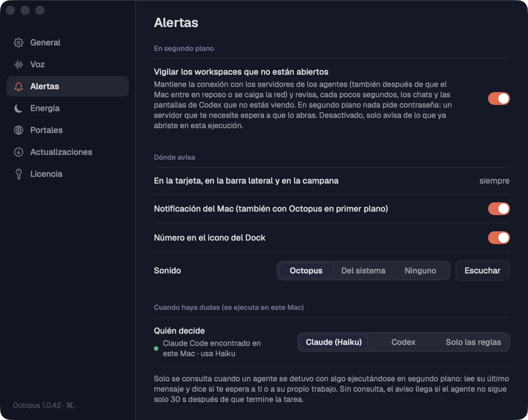Click the Alertas bell icon
This screenshot has height=420, width=528.
point(18,86)
